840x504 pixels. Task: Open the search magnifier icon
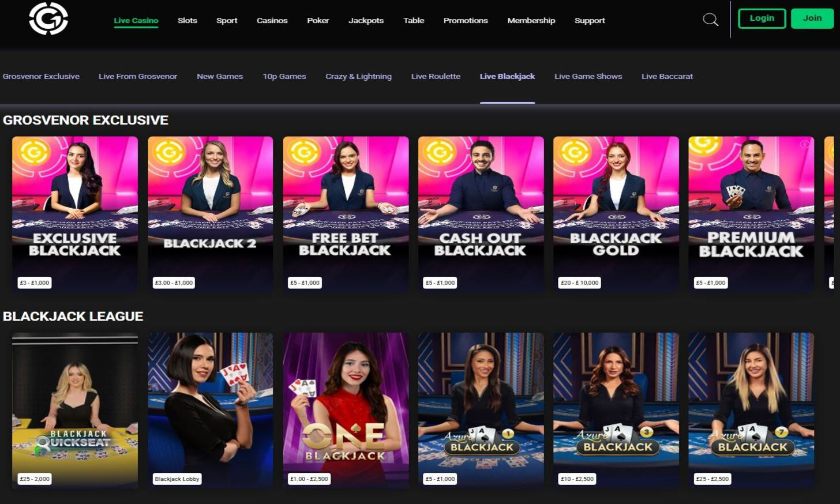[x=710, y=20]
